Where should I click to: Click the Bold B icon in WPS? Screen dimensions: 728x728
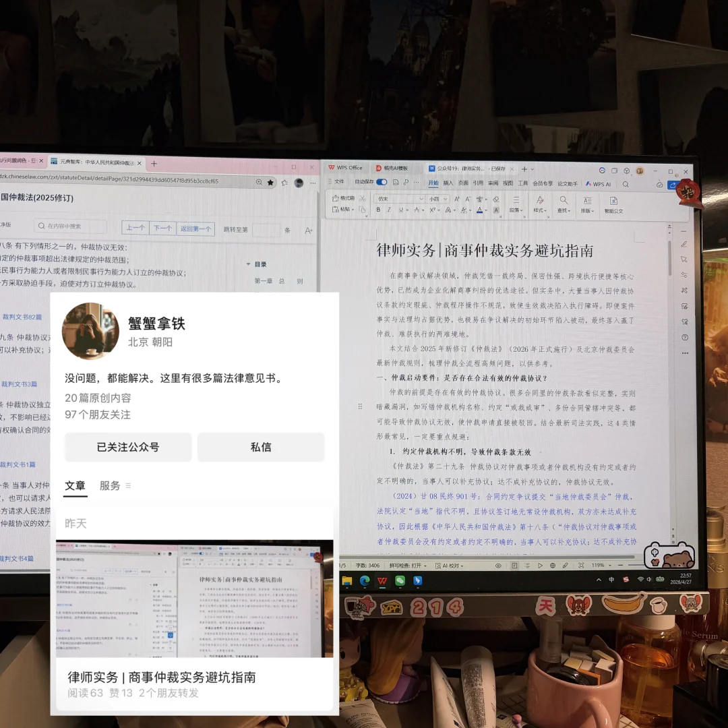pyautogui.click(x=378, y=210)
